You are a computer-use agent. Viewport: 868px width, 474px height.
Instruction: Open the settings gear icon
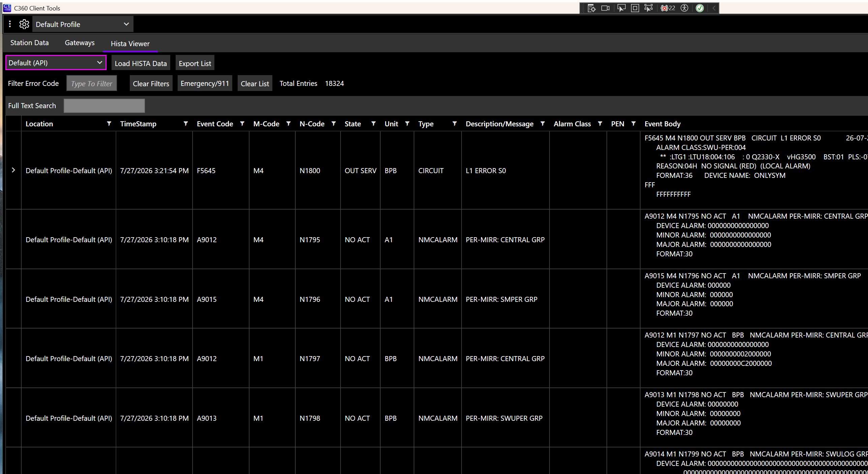tap(24, 24)
